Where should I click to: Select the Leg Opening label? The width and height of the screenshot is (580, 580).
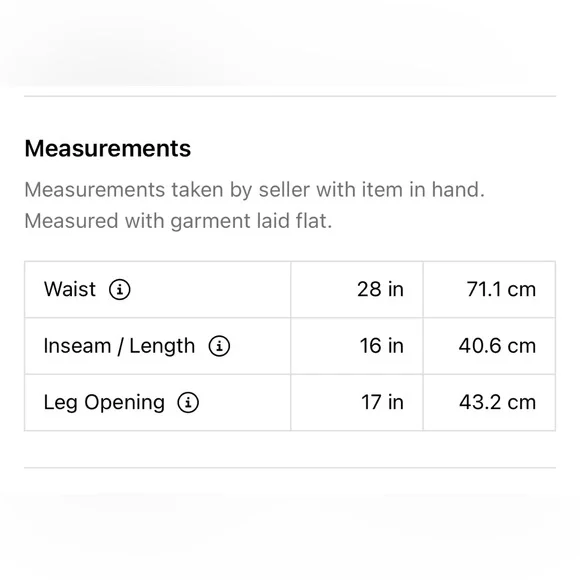[x=104, y=403]
